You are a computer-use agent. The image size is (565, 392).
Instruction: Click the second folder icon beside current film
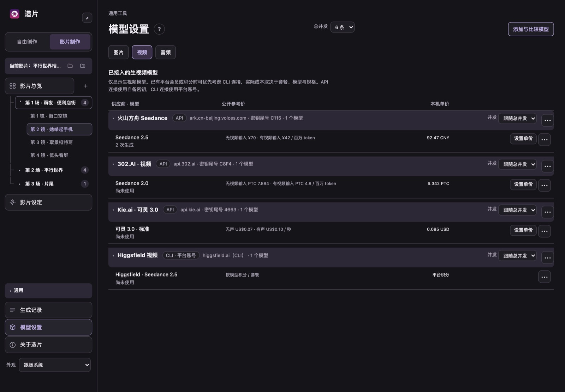click(83, 66)
